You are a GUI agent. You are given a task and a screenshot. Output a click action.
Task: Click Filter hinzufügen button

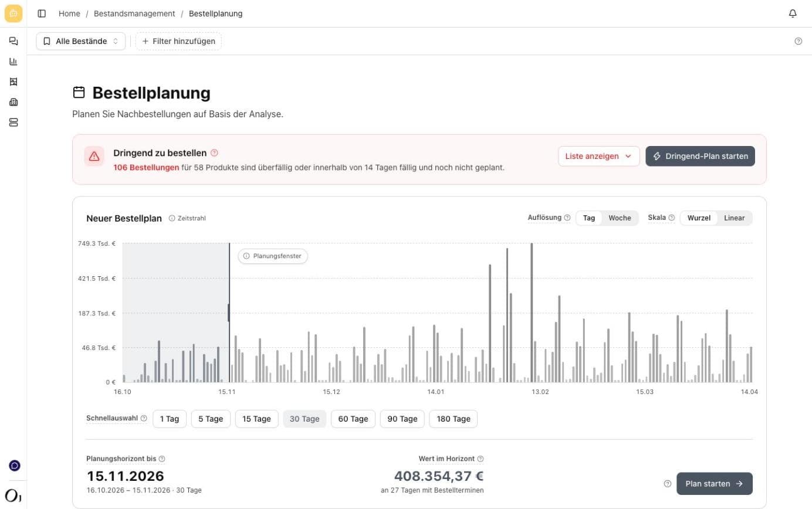point(178,41)
